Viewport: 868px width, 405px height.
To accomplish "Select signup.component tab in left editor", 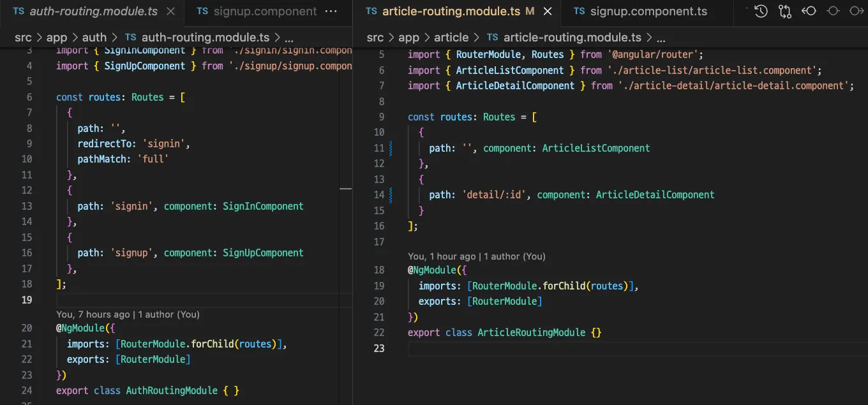I will [264, 11].
